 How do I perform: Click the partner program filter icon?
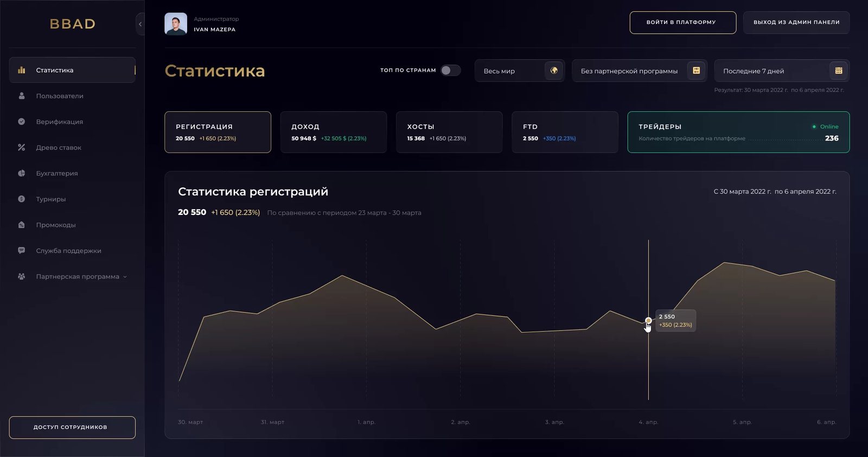pos(697,71)
